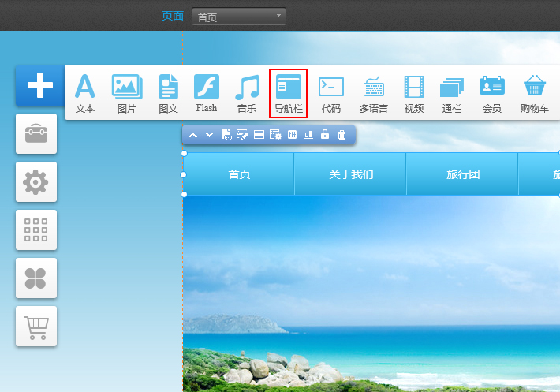Insert a 音乐 music module
560x392 pixels.
coord(247,93)
